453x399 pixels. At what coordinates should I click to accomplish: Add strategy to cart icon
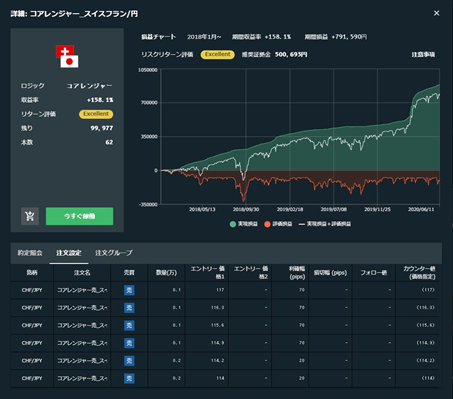(30, 216)
